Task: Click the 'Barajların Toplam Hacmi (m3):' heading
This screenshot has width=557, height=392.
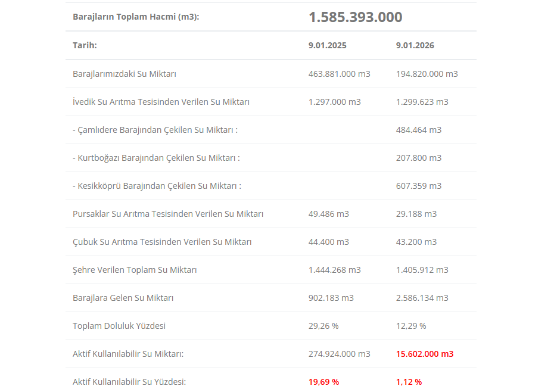Action: click(136, 17)
